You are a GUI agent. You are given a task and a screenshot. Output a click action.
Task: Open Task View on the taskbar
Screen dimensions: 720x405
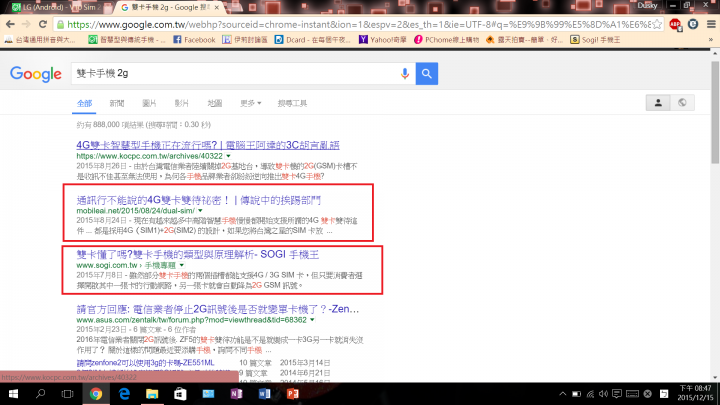point(68,394)
